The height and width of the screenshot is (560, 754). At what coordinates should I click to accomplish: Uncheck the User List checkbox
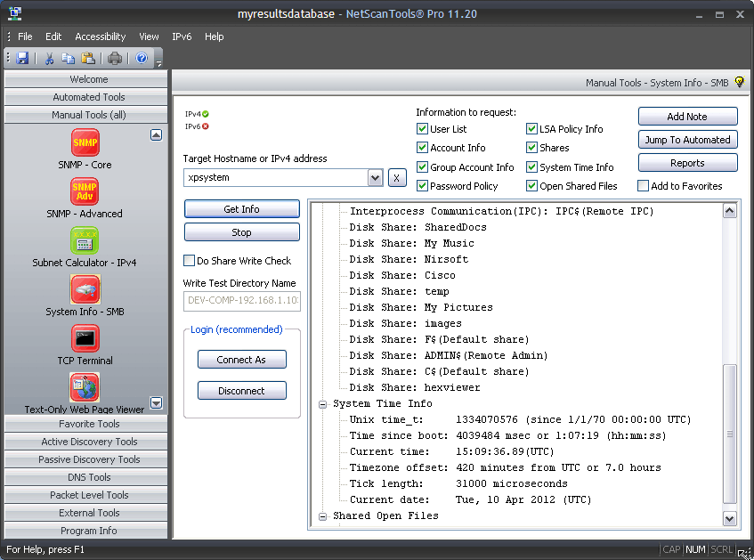point(422,129)
